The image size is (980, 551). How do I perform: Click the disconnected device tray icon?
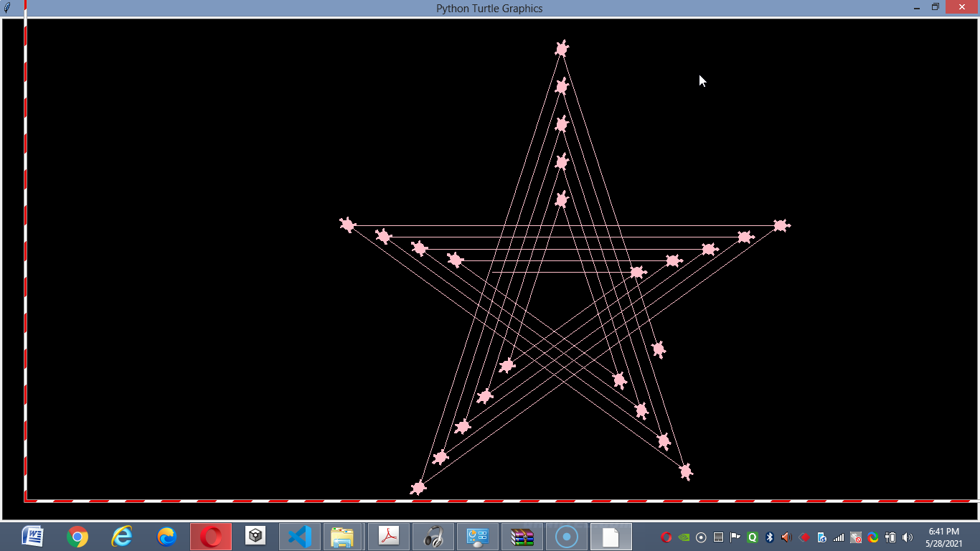[x=856, y=537]
